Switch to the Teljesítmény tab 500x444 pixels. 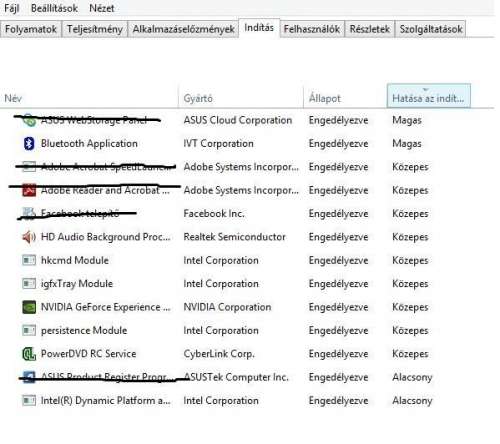tap(95, 29)
